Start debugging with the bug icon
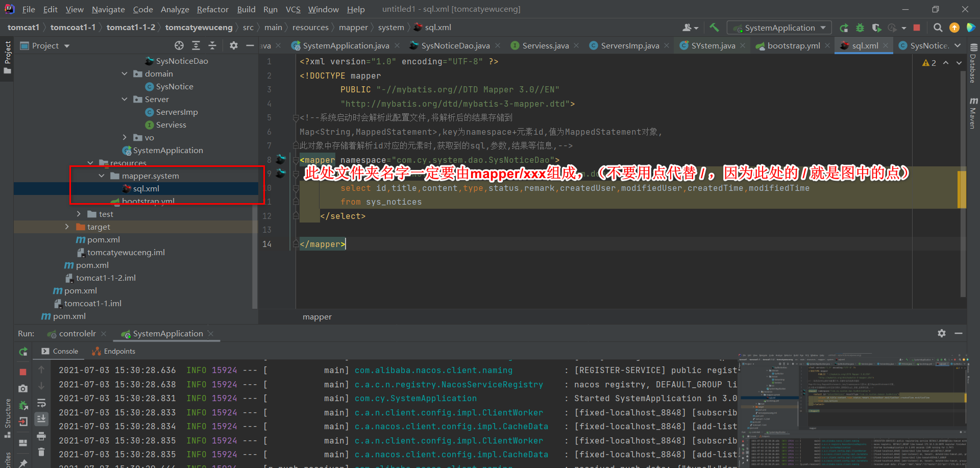 click(x=860, y=28)
